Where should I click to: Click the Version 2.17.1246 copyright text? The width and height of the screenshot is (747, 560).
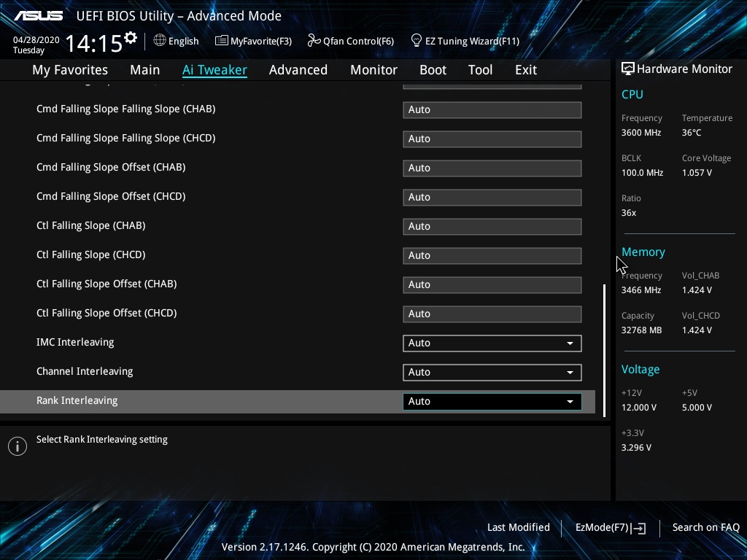[373, 547]
